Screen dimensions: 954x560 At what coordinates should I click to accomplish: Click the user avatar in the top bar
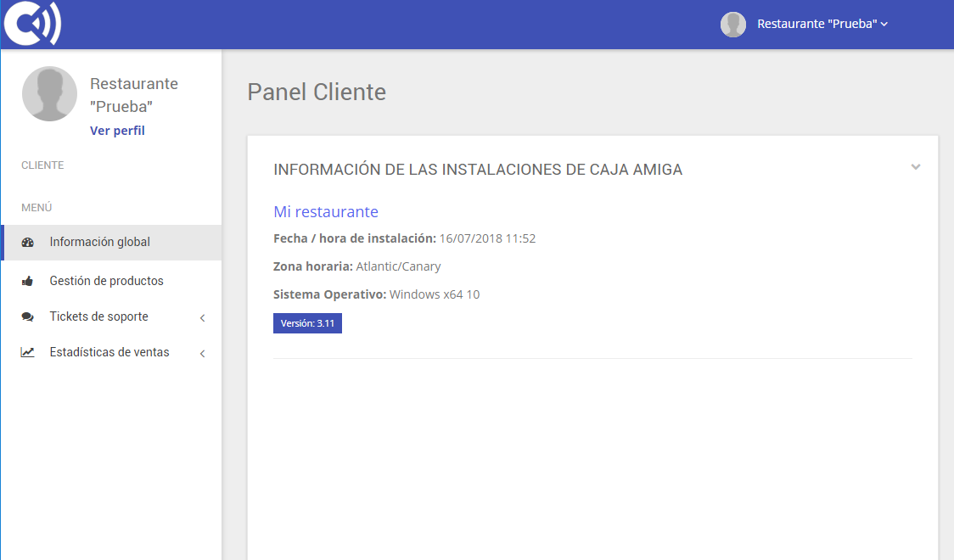pos(732,24)
